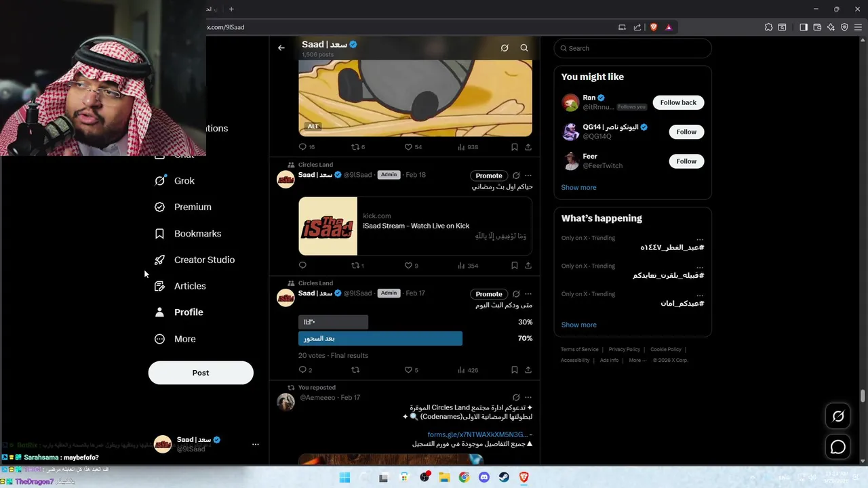Open the floating Grok button
Screen dimensions: 868x488
click(838, 416)
